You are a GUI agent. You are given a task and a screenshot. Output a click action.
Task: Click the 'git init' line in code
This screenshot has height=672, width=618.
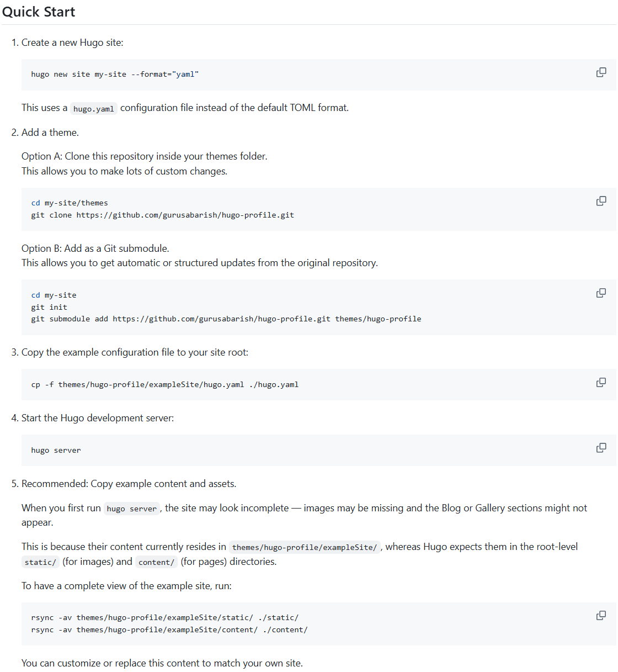click(x=49, y=307)
